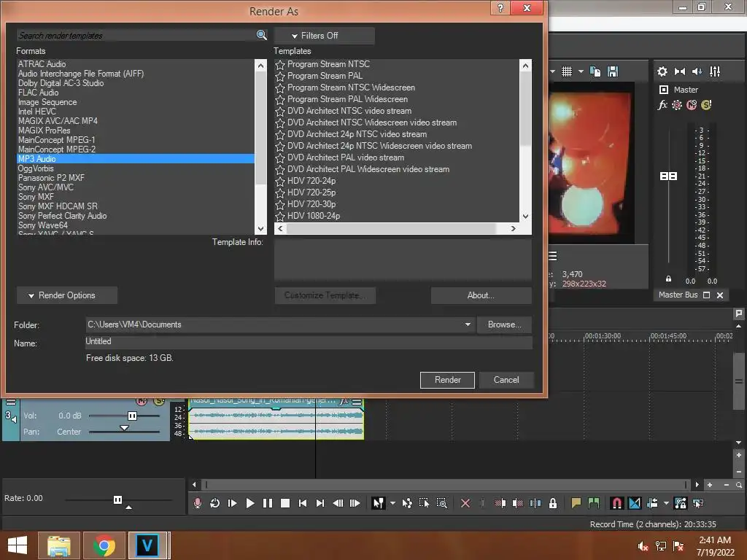This screenshot has height=560, width=747.
Task: Open overlays grid dropdown arrow
Action: pos(581,71)
